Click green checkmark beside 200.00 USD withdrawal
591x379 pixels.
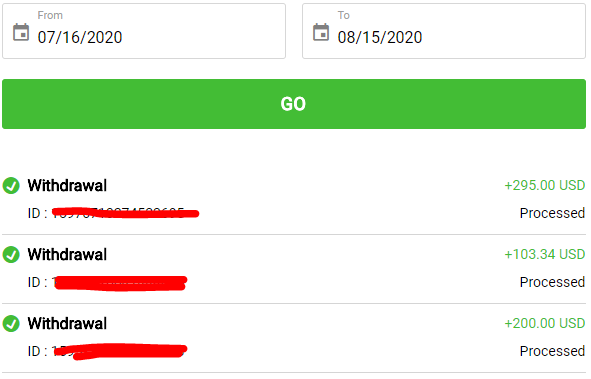(11, 323)
